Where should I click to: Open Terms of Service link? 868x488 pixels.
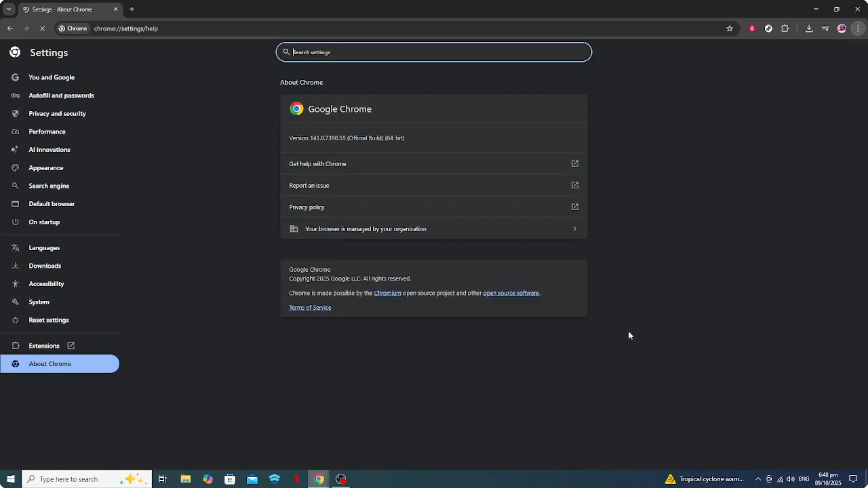310,307
